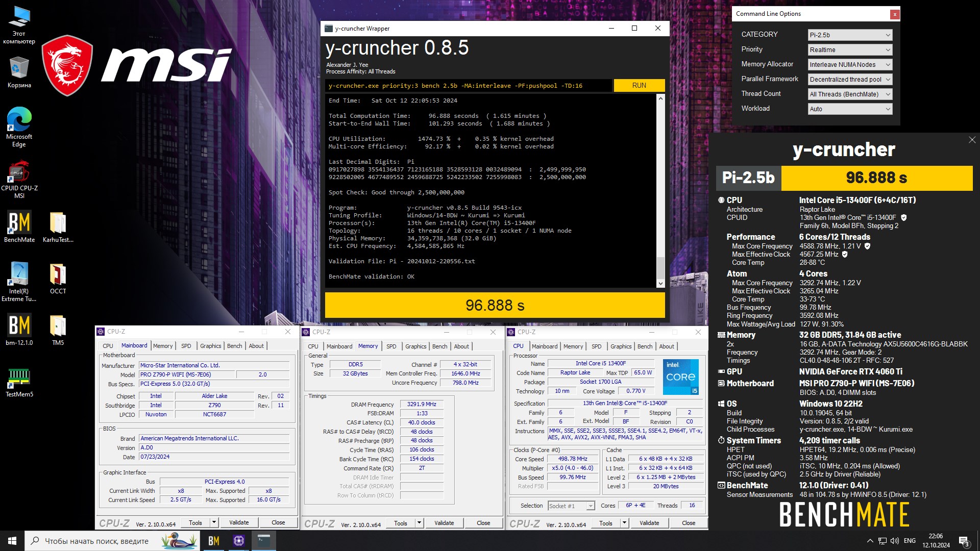Open the Thread Count dropdown
Screen dimensions: 980x551
click(x=850, y=94)
